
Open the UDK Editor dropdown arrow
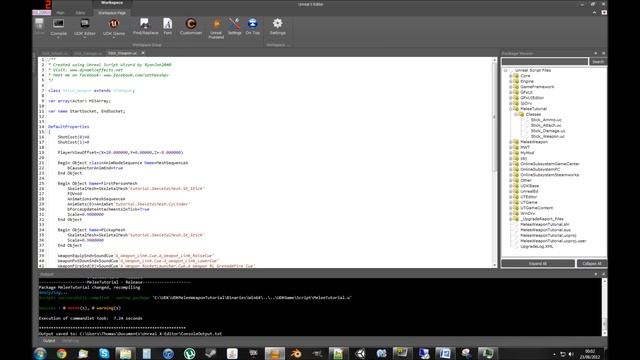[85, 38]
